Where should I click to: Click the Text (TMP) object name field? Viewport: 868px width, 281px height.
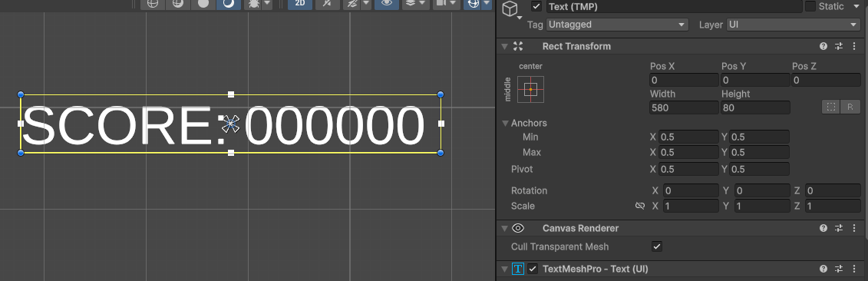675,7
